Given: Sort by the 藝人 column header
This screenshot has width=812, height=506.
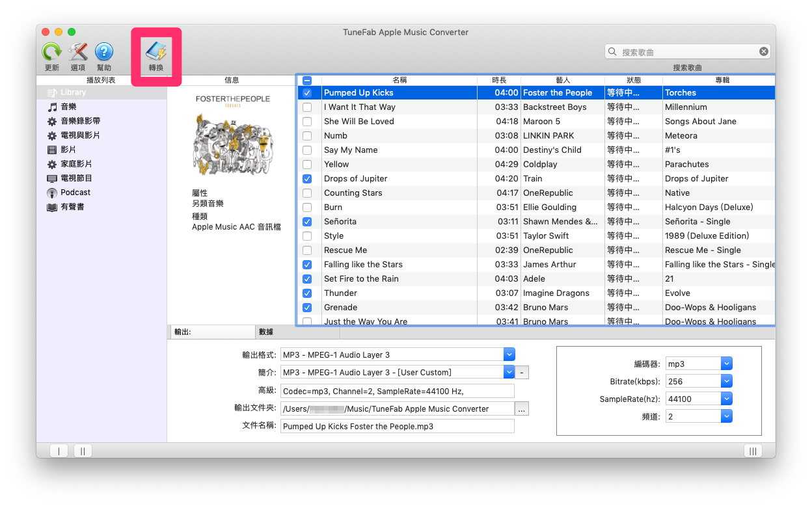Looking at the screenshot, I should coord(563,80).
